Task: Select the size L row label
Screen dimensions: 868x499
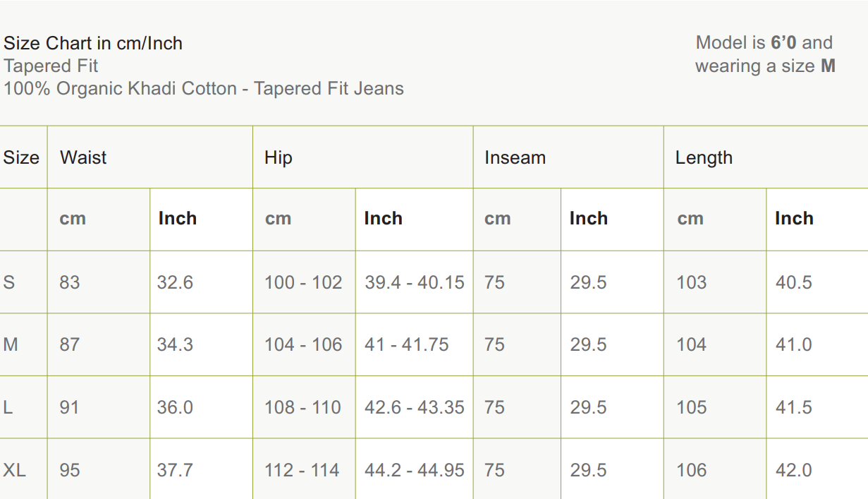Action: (8, 407)
